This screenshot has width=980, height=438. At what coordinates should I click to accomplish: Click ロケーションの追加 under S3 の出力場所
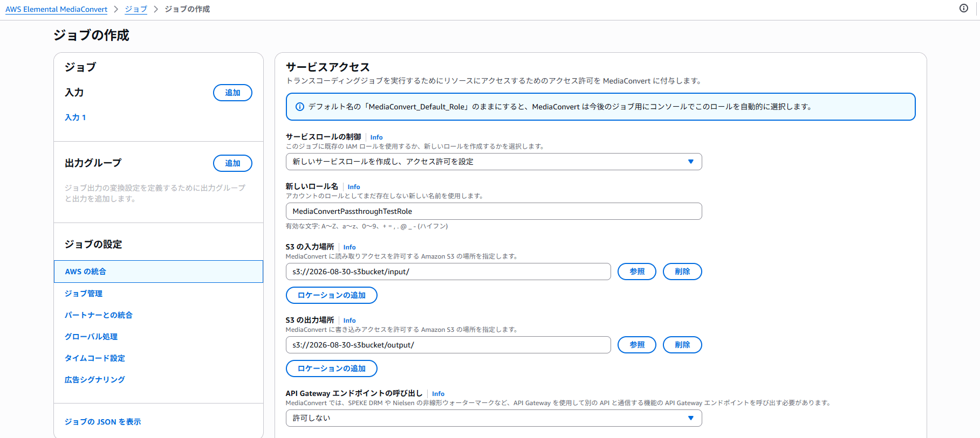[332, 369]
